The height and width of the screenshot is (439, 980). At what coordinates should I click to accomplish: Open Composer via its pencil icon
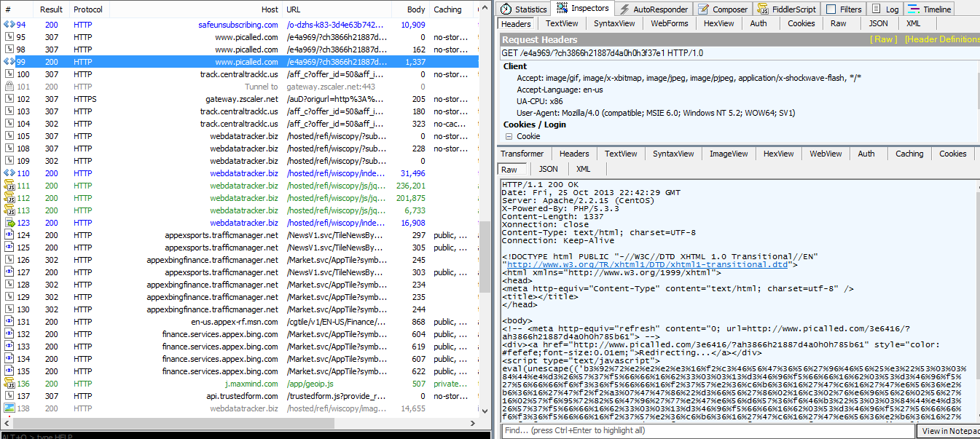pos(703,9)
